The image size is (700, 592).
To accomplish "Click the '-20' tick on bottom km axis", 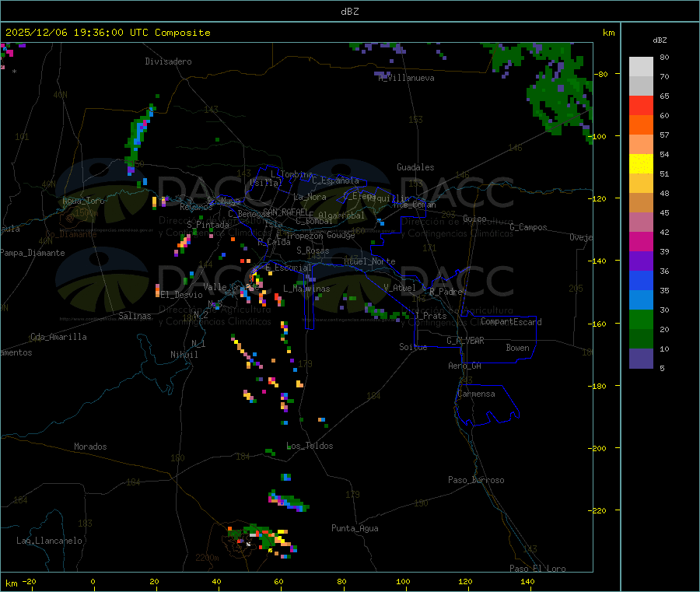I will (x=29, y=581).
